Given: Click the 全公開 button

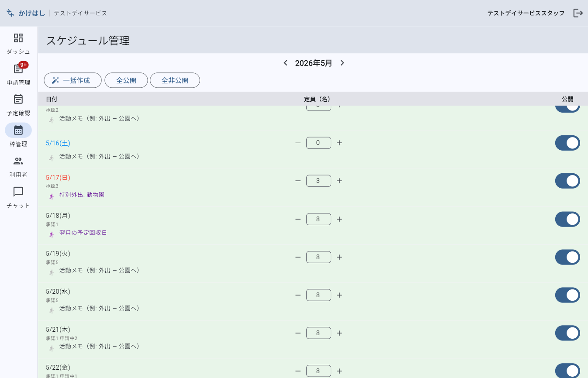Looking at the screenshot, I should [x=126, y=80].
